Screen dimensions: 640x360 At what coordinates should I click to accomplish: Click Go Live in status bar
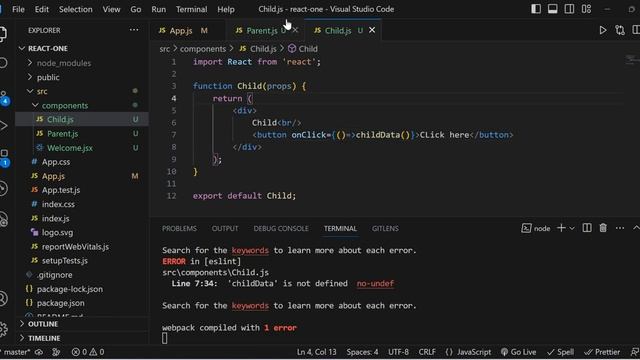coord(518,352)
